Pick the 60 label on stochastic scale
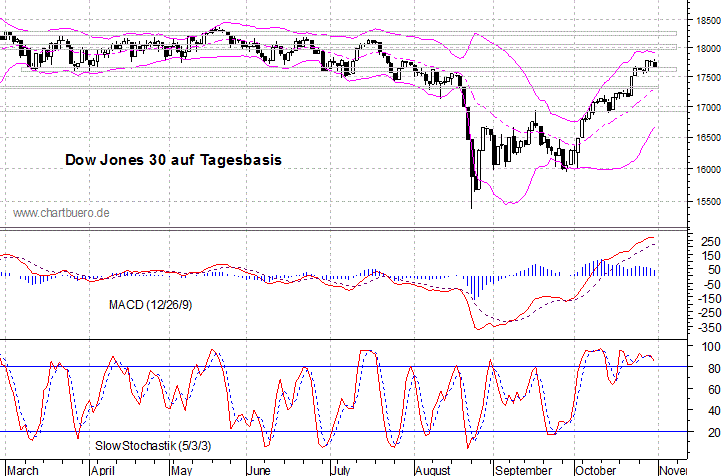Screen dimensions: 723x476 tap(714, 390)
